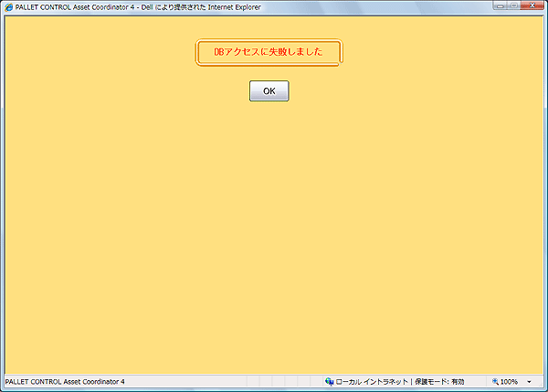
Task: Click the local intranet zone globe icon
Action: pyautogui.click(x=329, y=382)
